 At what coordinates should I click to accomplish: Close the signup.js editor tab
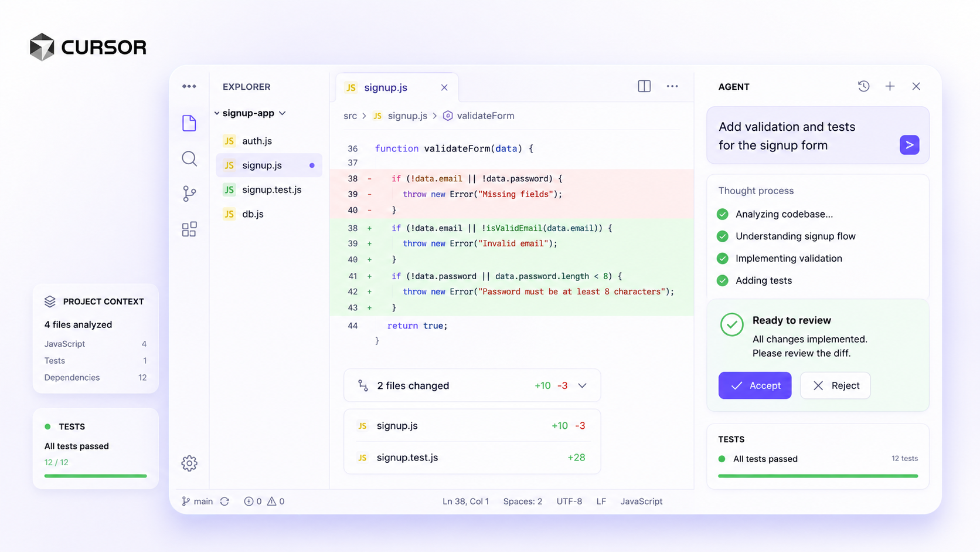[444, 87]
